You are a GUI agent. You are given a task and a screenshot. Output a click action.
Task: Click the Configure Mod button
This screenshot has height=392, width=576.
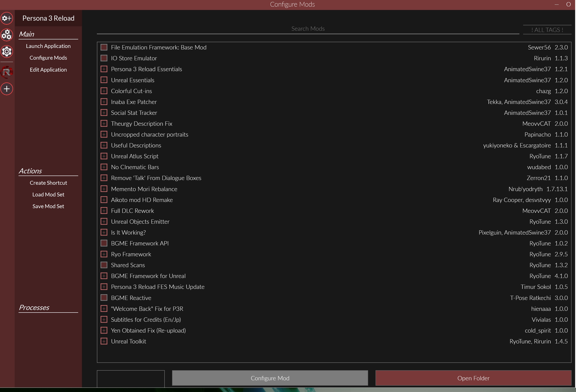(270, 378)
